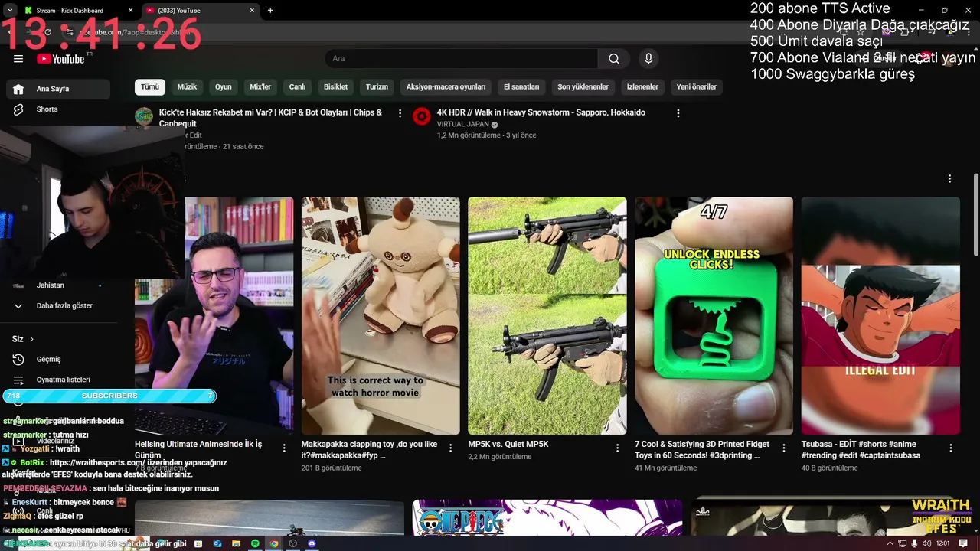
Task: Click the search magnifier button
Action: 614,59
